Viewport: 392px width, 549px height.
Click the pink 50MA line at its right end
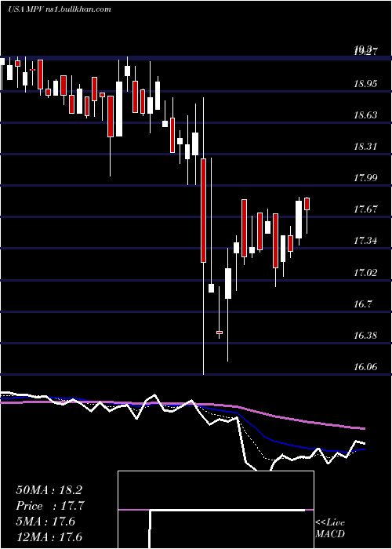tap(363, 428)
